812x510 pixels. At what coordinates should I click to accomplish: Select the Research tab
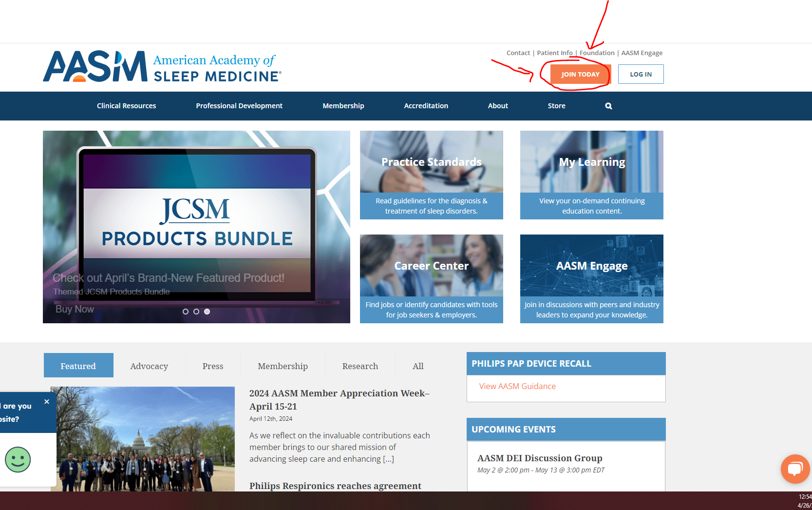coord(360,366)
